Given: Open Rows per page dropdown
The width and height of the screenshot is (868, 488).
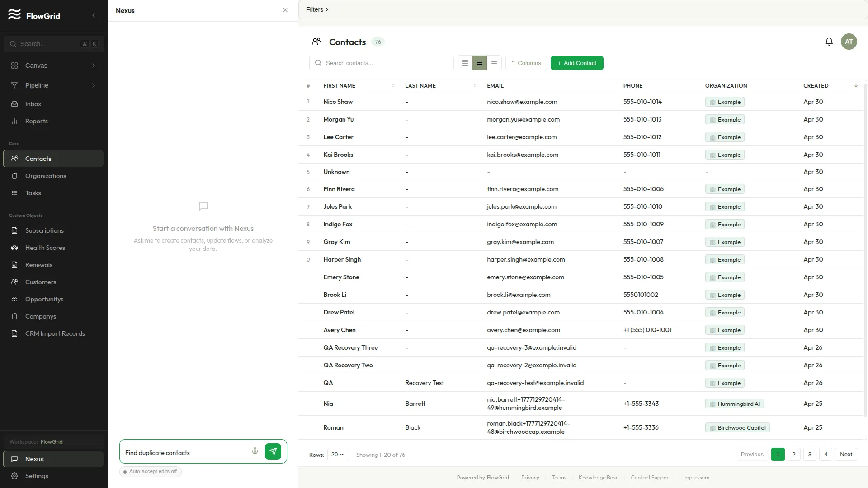Looking at the screenshot, I should pyautogui.click(x=338, y=455).
